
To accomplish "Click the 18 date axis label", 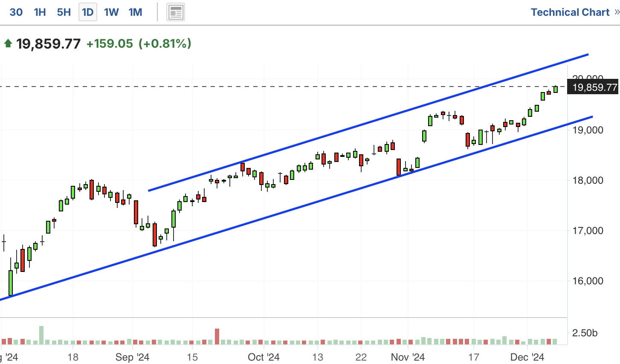I will tap(73, 357).
